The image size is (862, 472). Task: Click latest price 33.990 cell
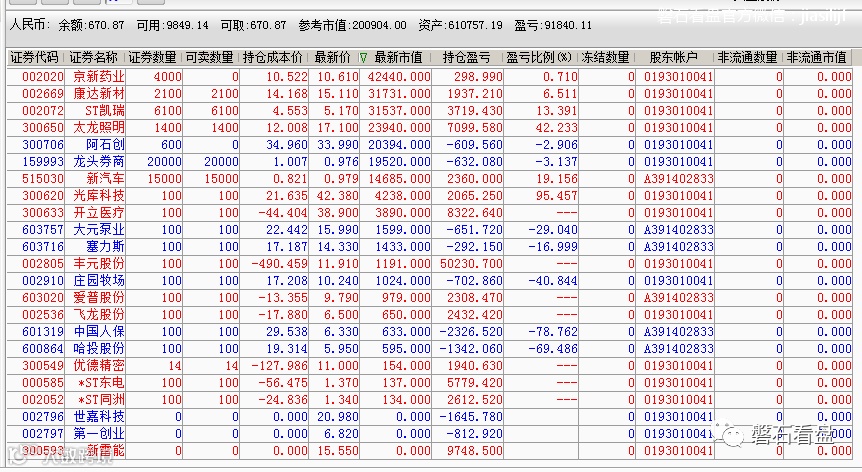pos(338,145)
